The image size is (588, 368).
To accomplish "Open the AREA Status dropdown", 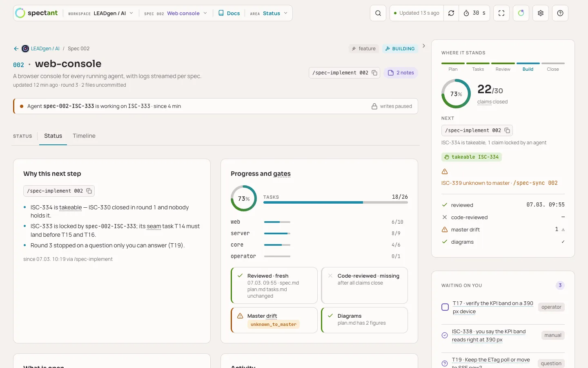I will [x=269, y=13].
